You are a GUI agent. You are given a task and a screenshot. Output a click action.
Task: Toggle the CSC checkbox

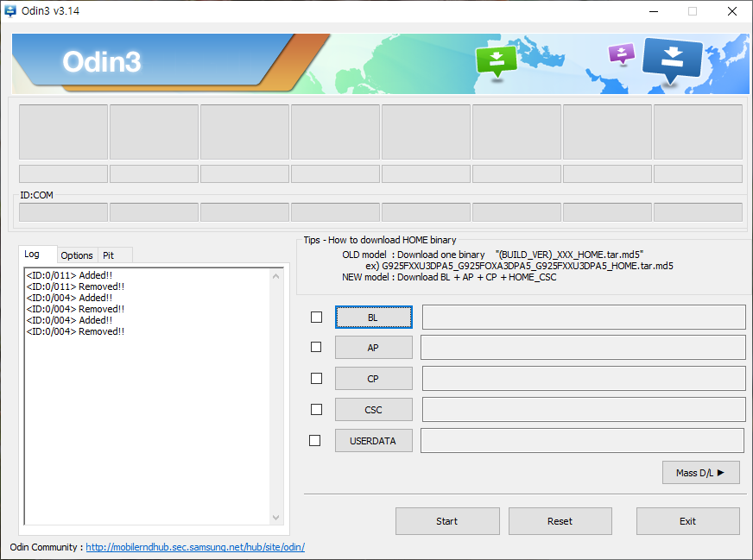click(x=316, y=409)
